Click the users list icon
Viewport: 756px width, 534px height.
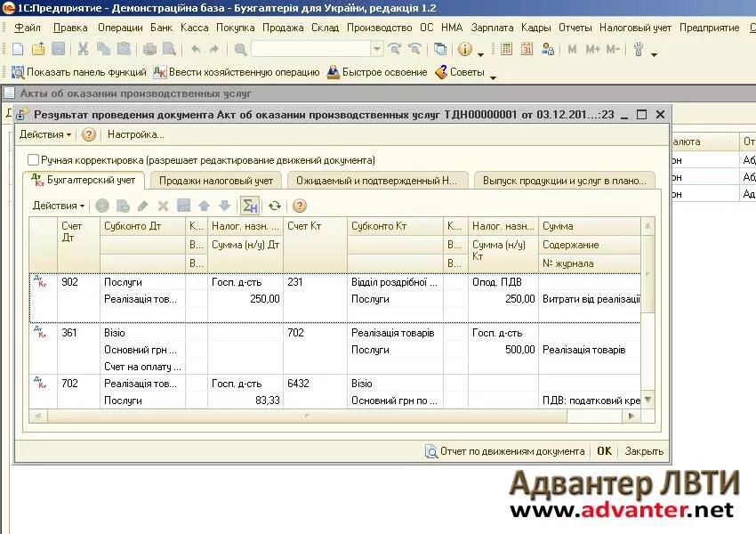pyautogui.click(x=547, y=49)
